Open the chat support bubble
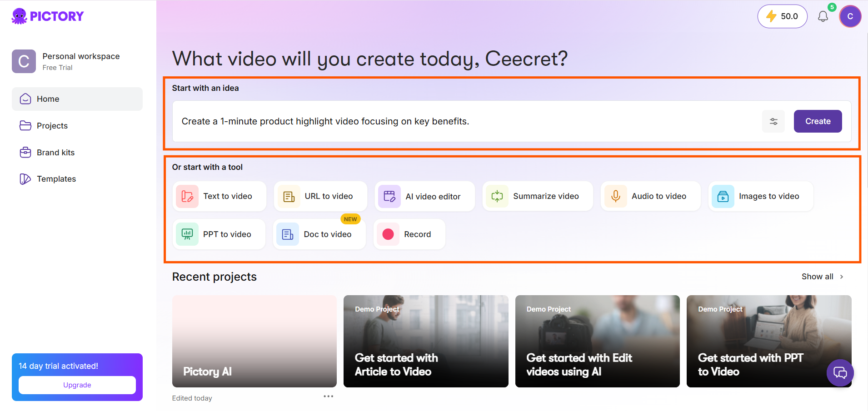The image size is (868, 411). click(x=840, y=373)
